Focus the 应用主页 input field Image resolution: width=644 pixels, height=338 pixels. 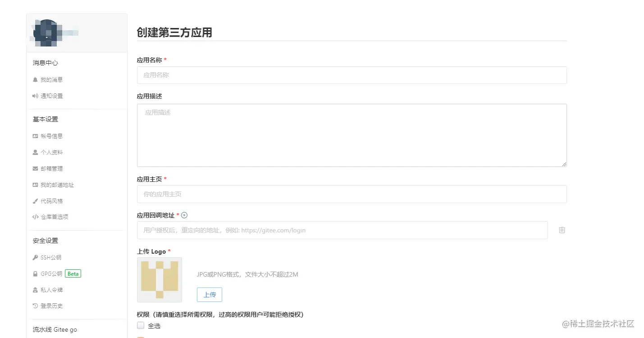pos(352,194)
